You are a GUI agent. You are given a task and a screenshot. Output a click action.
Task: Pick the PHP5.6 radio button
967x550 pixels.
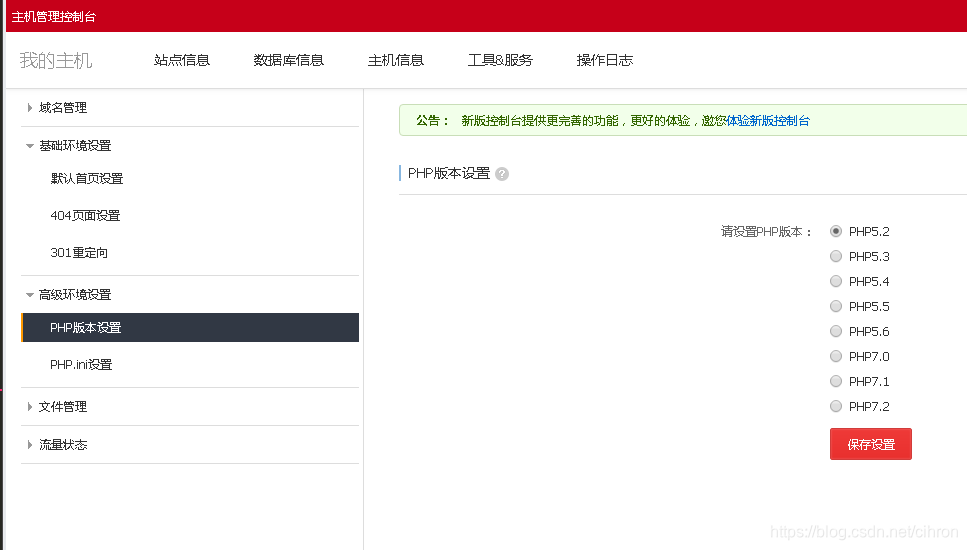836,331
